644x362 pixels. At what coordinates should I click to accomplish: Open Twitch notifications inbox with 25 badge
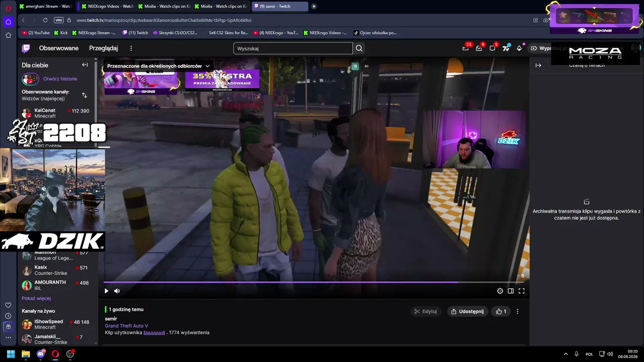tap(466, 48)
